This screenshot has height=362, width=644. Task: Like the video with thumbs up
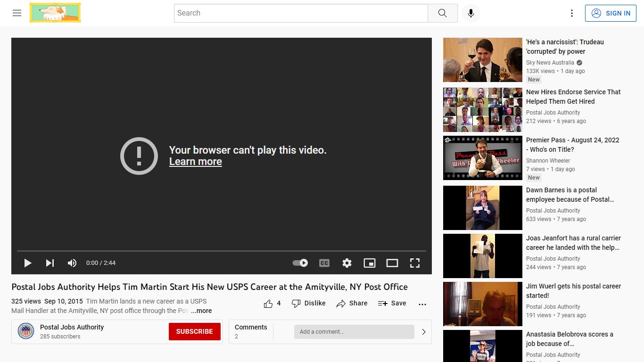click(x=272, y=304)
